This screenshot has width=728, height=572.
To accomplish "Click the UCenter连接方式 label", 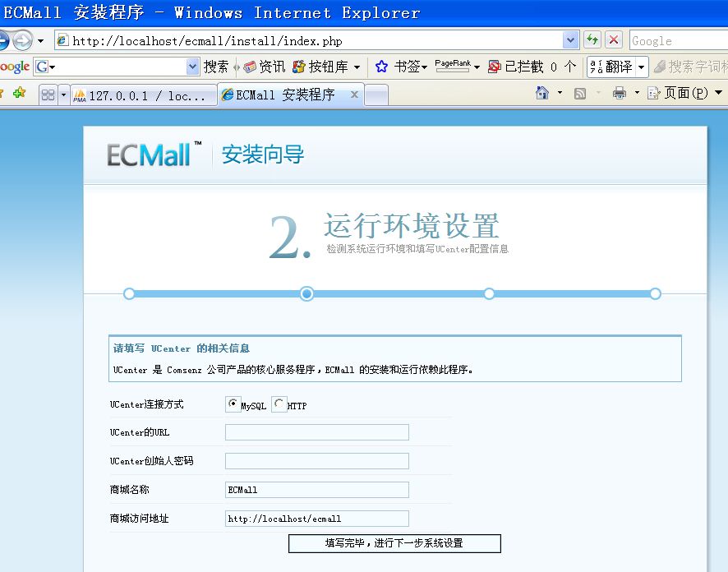I will coord(147,404).
